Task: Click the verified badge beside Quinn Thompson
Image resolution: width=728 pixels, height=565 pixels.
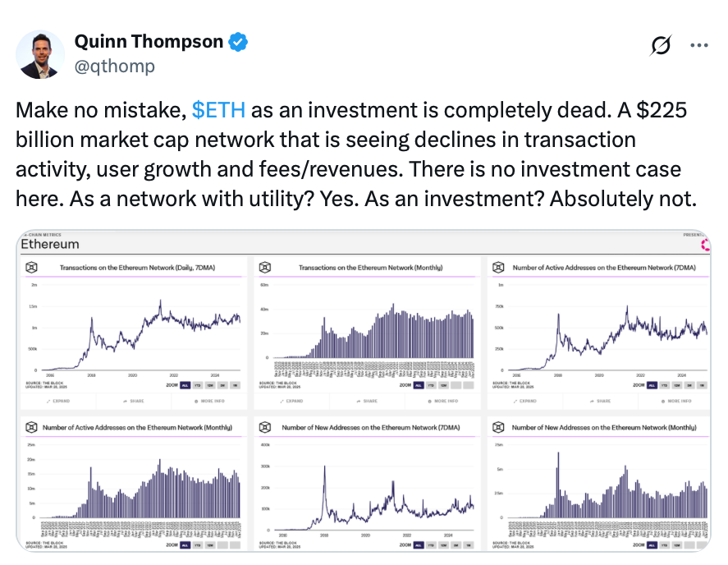Action: point(237,41)
